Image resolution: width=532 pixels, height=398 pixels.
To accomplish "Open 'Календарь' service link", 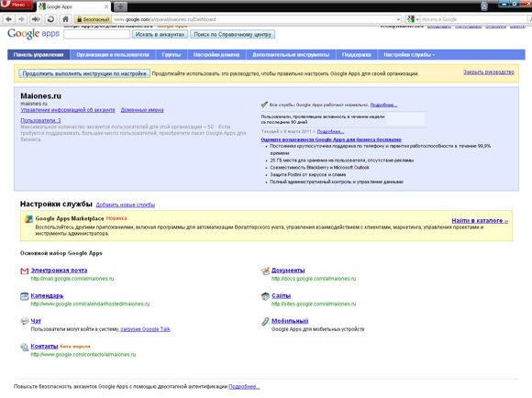I will (47, 295).
